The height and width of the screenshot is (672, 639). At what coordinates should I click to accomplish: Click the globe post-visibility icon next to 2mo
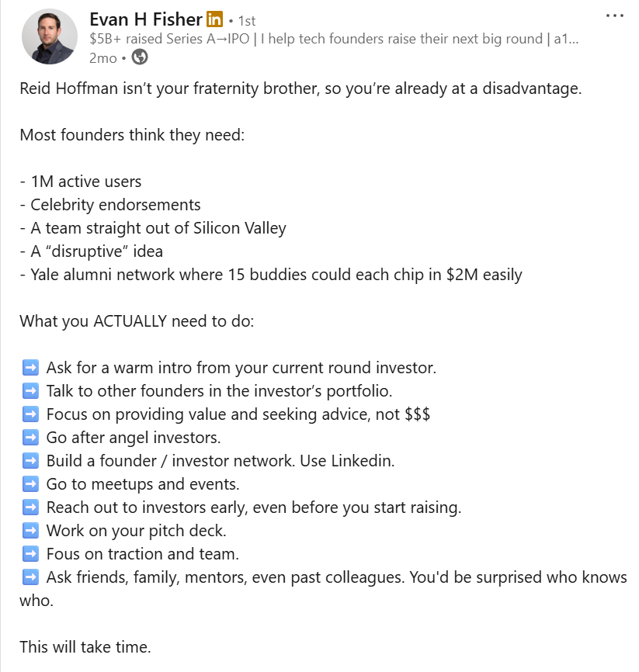[141, 57]
